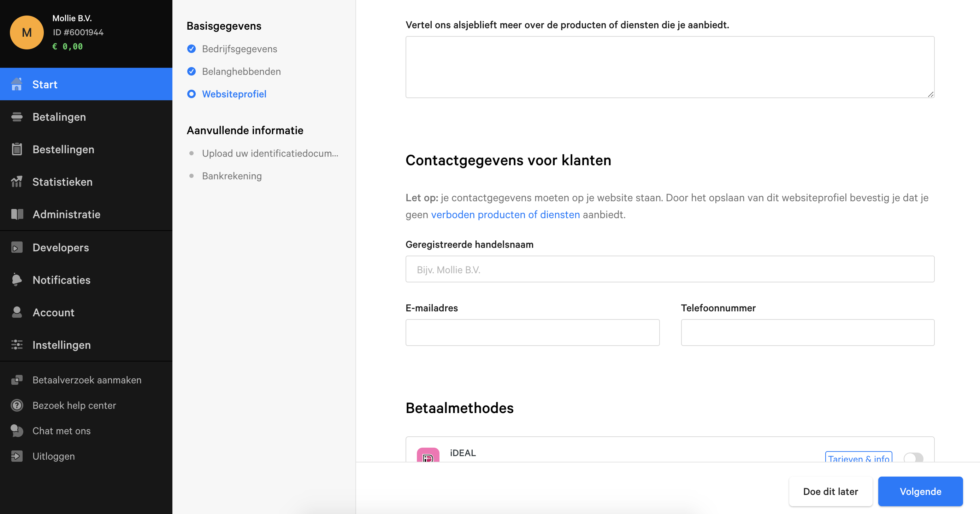Click the Betalingen icon in sidebar
Viewport: 980px width, 514px height.
point(17,117)
